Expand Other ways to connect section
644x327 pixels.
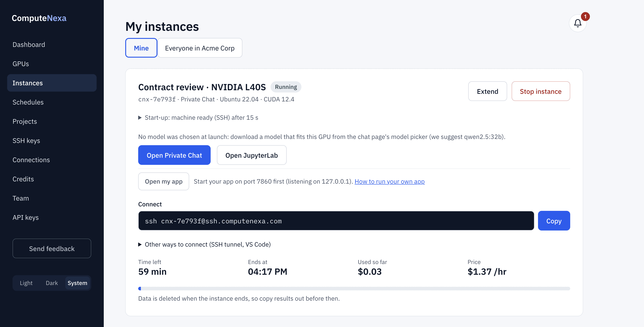tap(204, 244)
